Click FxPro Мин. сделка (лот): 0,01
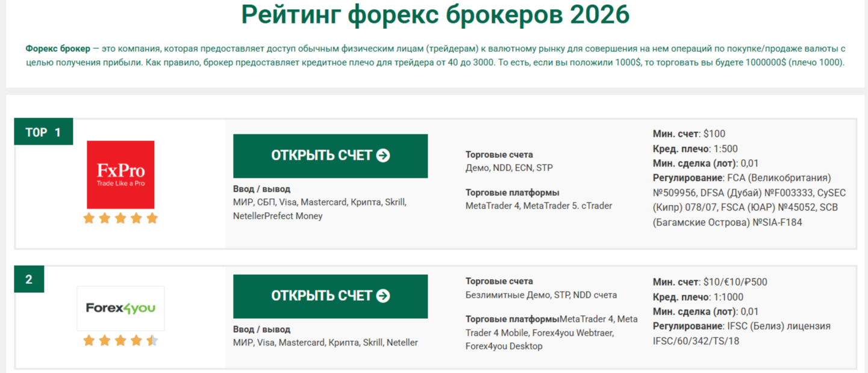The width and height of the screenshot is (868, 373). tap(706, 163)
